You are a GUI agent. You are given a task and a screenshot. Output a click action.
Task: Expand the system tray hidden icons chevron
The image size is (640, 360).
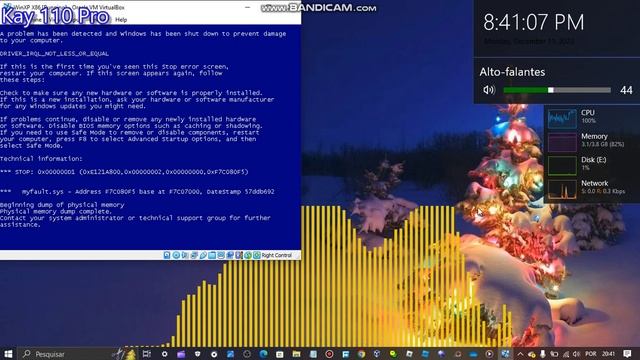coord(520,354)
